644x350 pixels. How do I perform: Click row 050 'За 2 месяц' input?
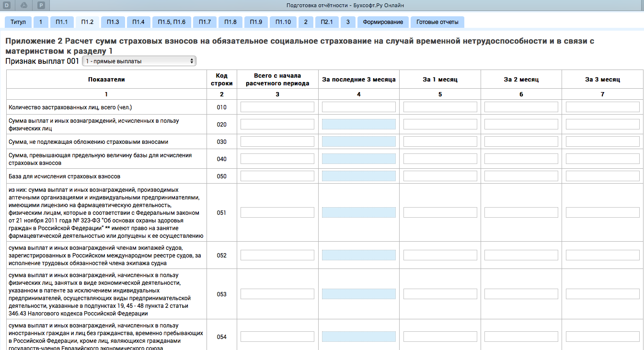[x=521, y=176]
